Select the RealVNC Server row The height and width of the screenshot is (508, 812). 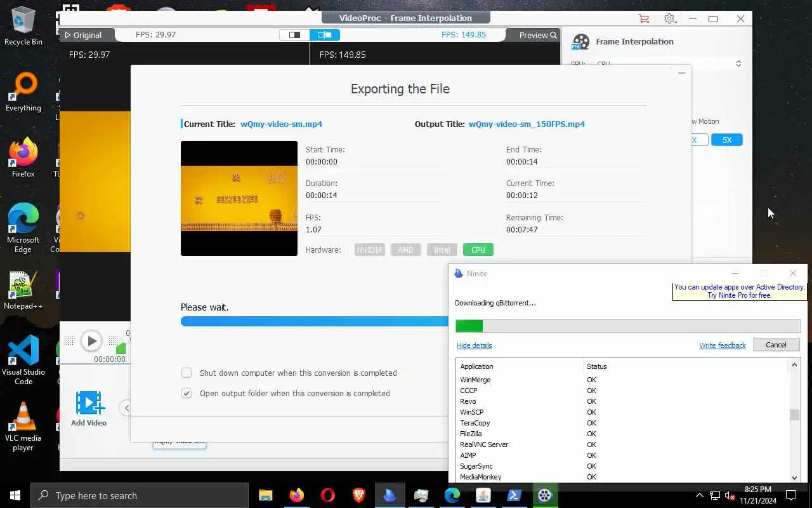point(623,444)
